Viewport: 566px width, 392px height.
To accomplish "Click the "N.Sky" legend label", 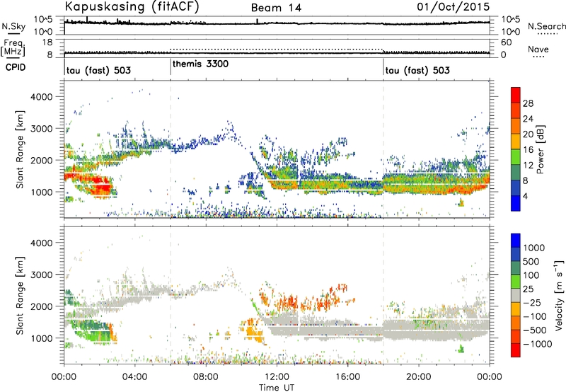I will [13, 27].
